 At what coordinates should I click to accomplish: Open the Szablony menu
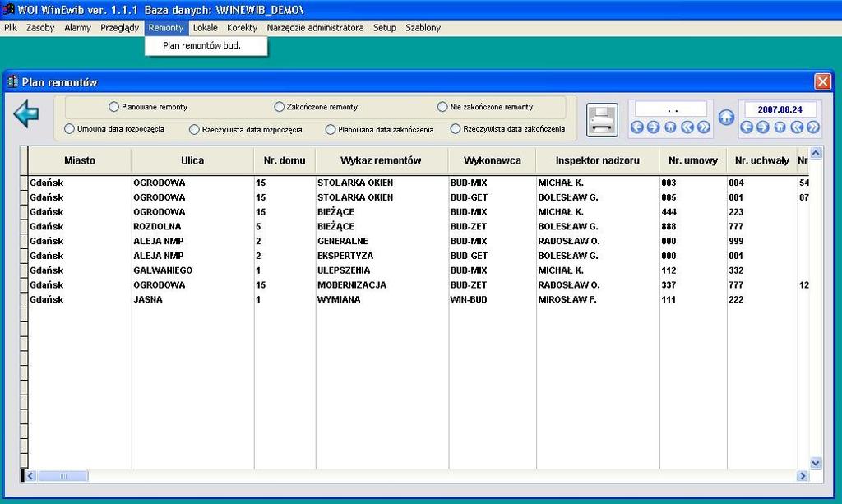(x=423, y=27)
